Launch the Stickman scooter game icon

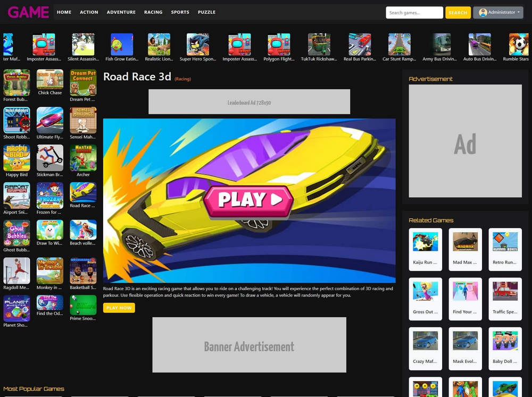50,158
